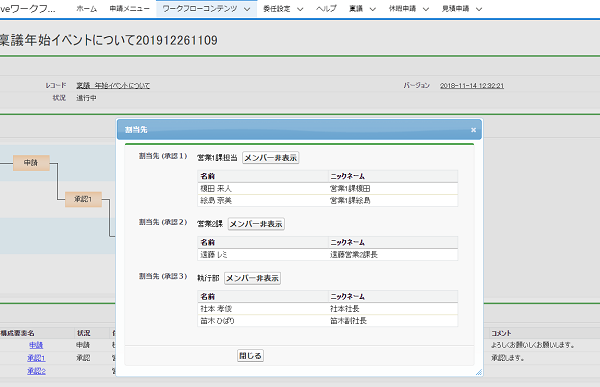
Task: Hide members for 営業2課 (承認2)
Action: point(256,224)
